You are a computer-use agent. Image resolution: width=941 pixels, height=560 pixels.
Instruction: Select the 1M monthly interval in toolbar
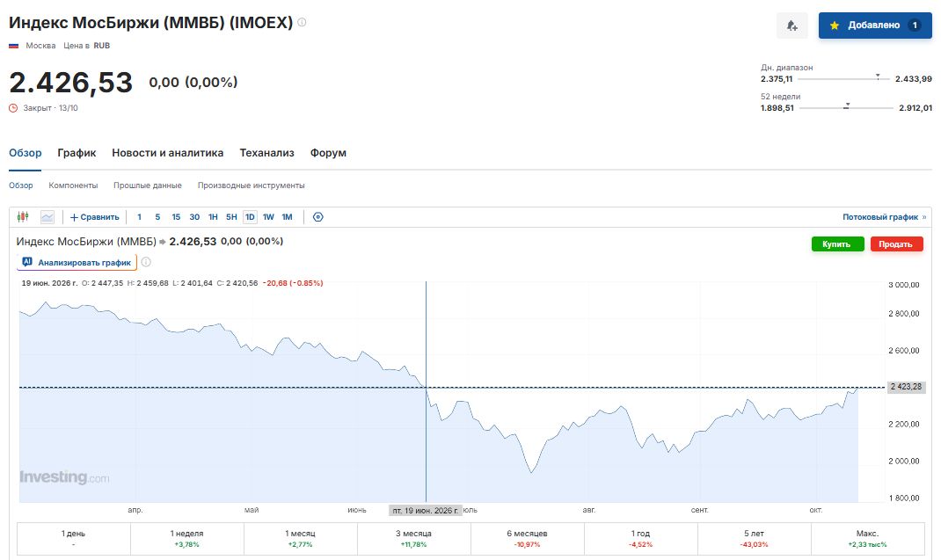[x=288, y=216]
